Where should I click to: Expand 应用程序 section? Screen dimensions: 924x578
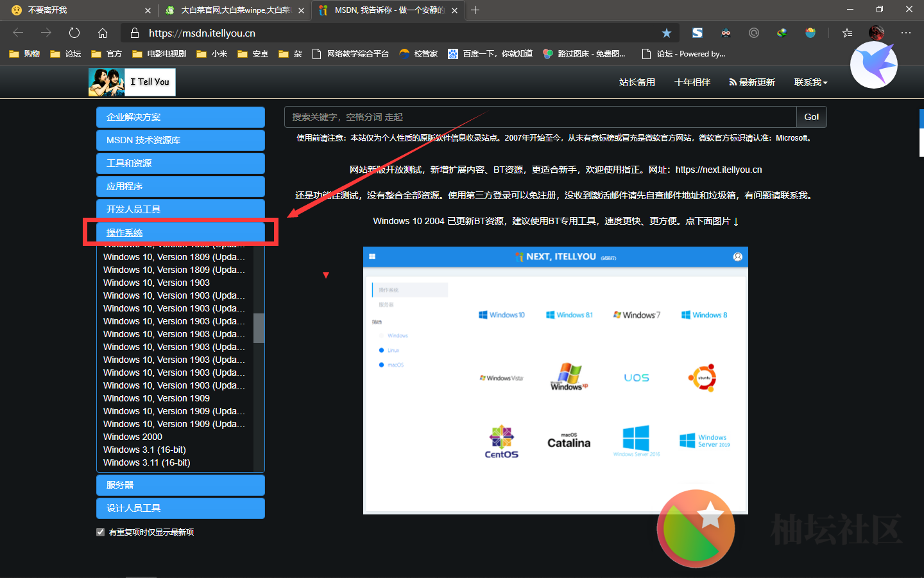coord(180,186)
